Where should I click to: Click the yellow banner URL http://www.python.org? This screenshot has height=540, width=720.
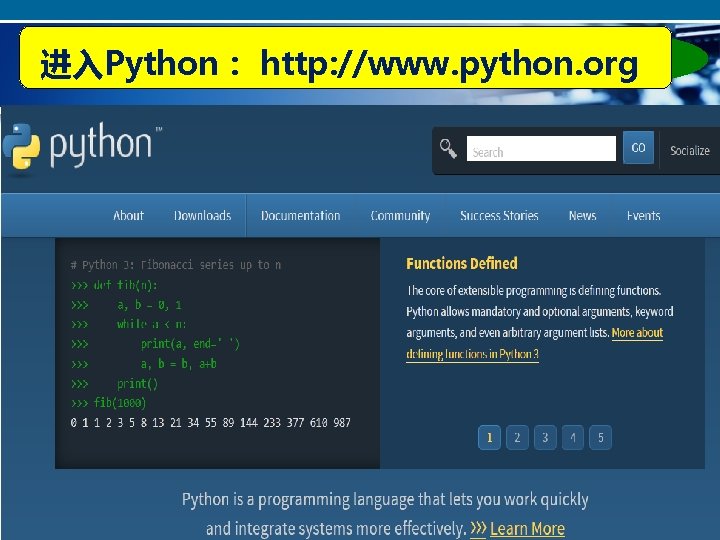449,63
